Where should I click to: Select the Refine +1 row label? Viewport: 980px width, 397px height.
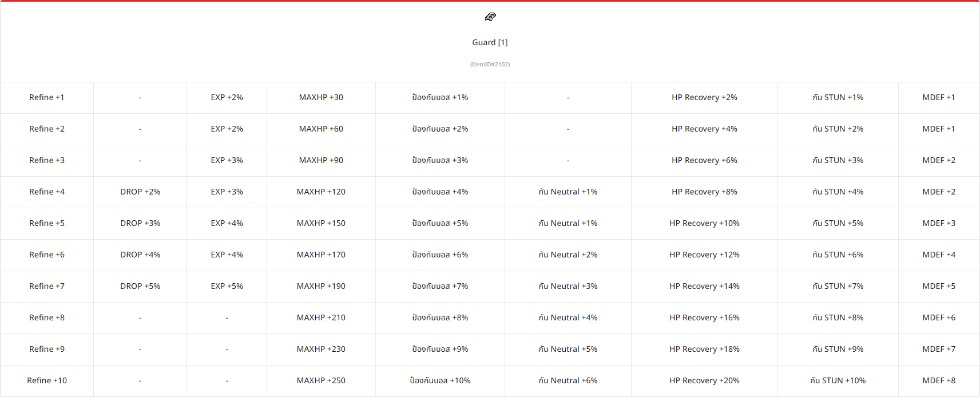[x=47, y=97]
